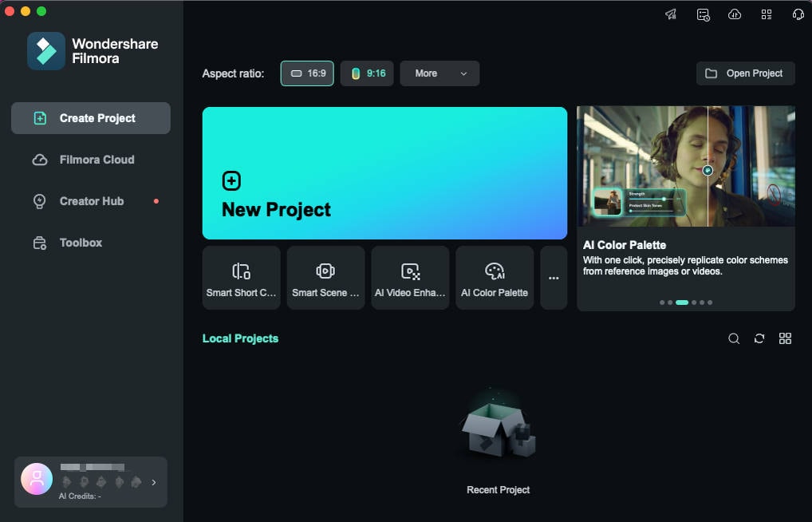Click the plus icon on New Project
The image size is (812, 522).
coord(231,181)
